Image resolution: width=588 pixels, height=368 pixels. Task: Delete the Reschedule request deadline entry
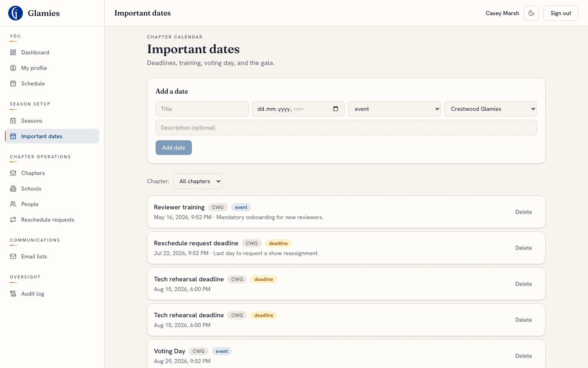[523, 248]
